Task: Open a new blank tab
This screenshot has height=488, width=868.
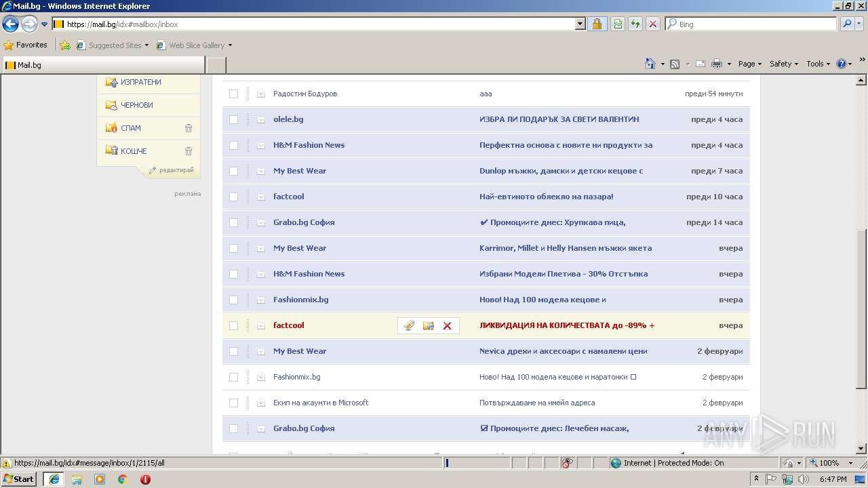Action: (x=216, y=65)
